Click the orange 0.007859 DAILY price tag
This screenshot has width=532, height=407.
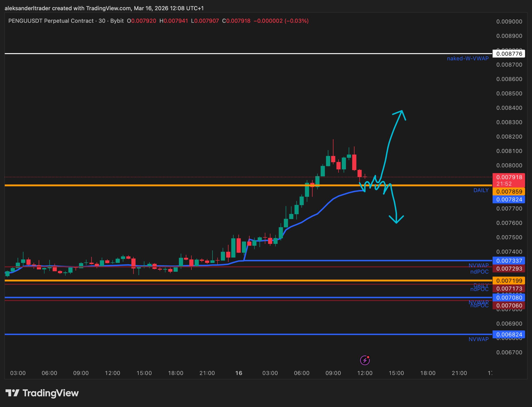point(509,192)
